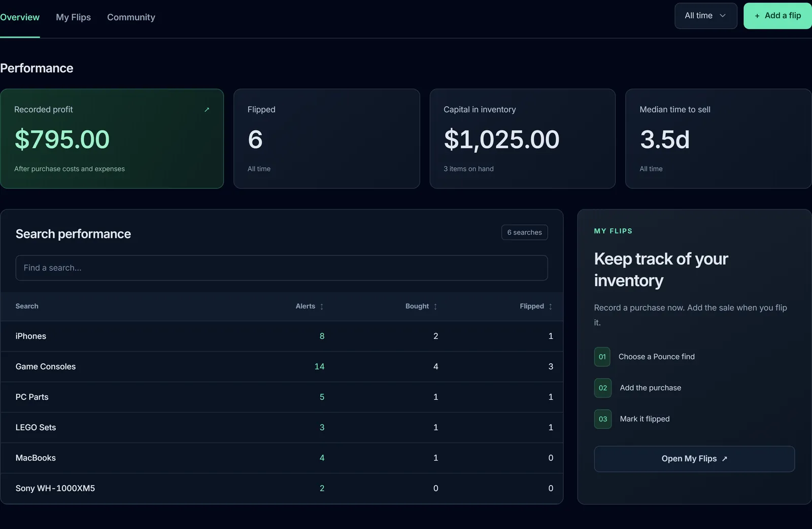Click the $795.00 recorded profit value
812x529 pixels.
pyautogui.click(x=62, y=139)
